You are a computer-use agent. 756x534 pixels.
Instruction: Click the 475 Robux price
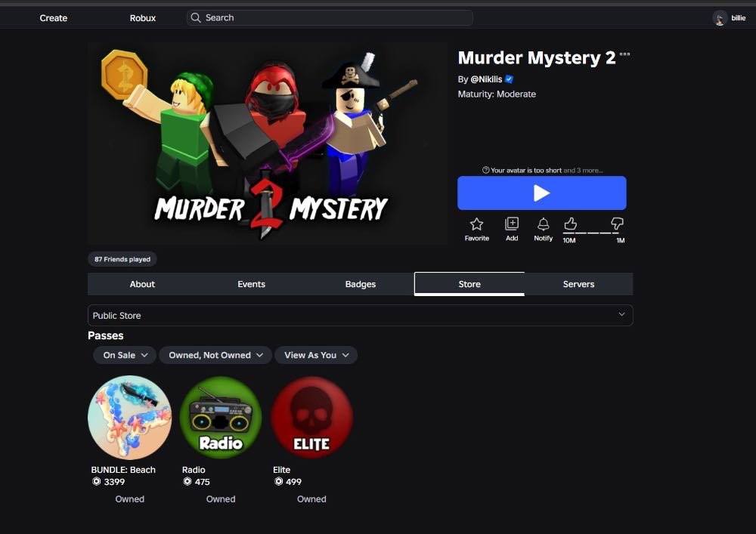[203, 482]
